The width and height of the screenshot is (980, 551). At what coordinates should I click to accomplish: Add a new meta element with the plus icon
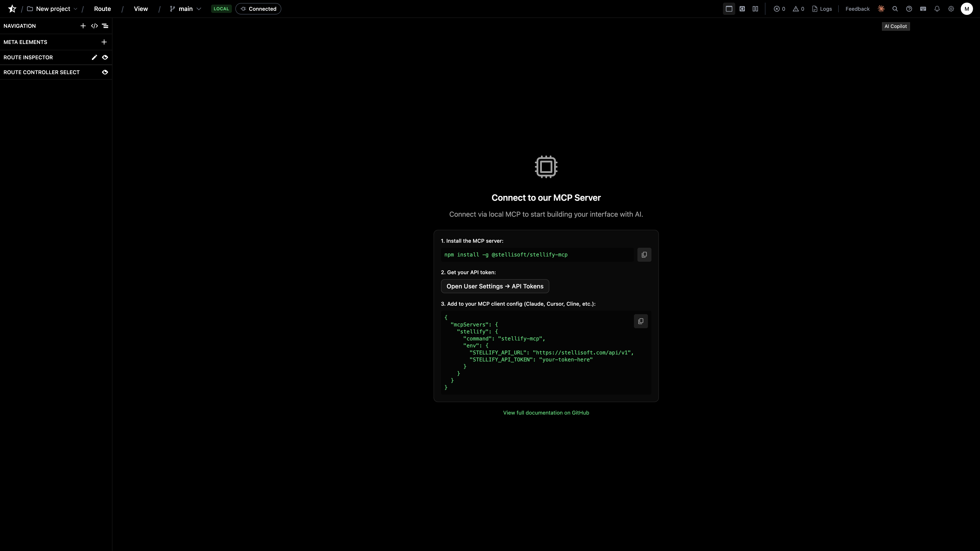coord(104,42)
